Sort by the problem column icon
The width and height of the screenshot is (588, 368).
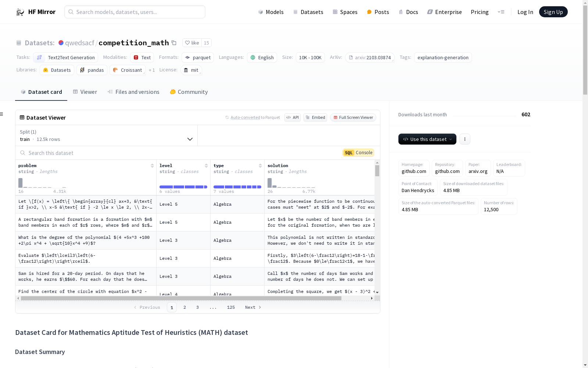pyautogui.click(x=152, y=166)
